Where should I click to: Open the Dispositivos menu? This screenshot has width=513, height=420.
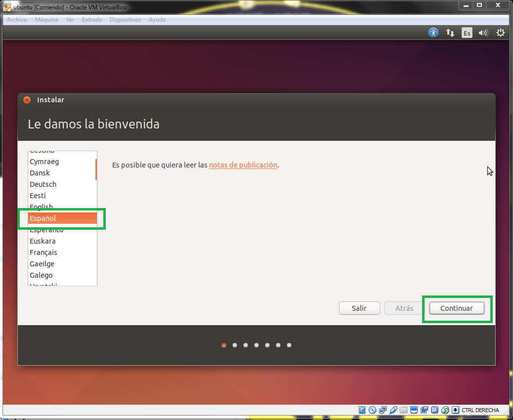pos(126,20)
